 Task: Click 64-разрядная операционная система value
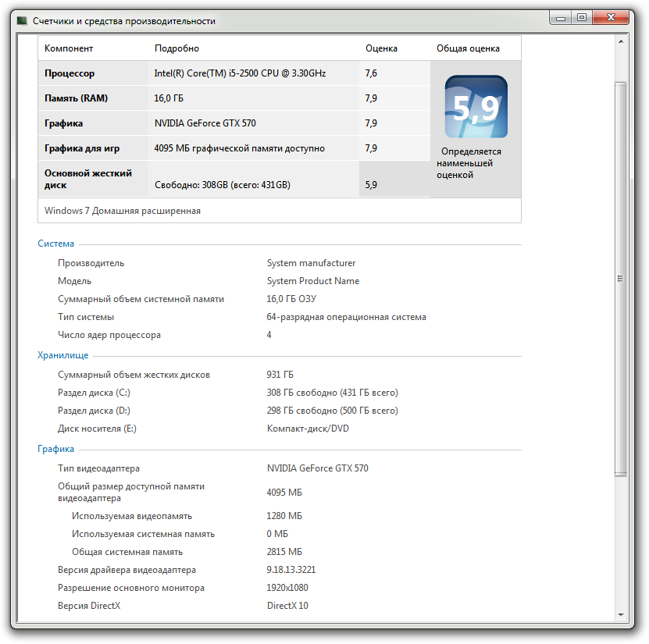coord(347,317)
